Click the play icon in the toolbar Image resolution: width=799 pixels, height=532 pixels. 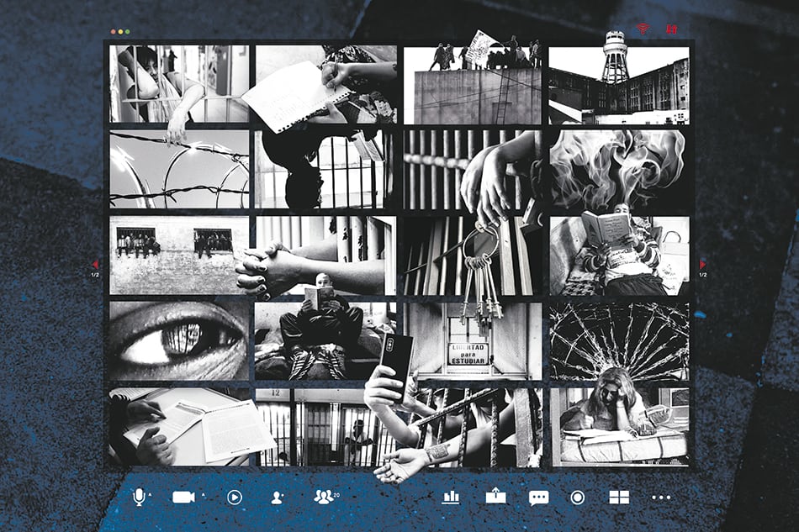point(235,497)
